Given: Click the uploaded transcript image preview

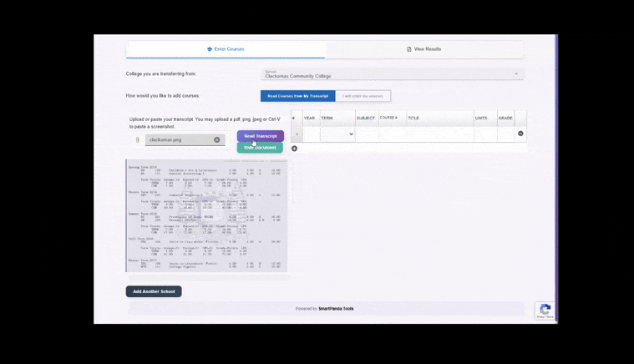Looking at the screenshot, I should tap(206, 215).
